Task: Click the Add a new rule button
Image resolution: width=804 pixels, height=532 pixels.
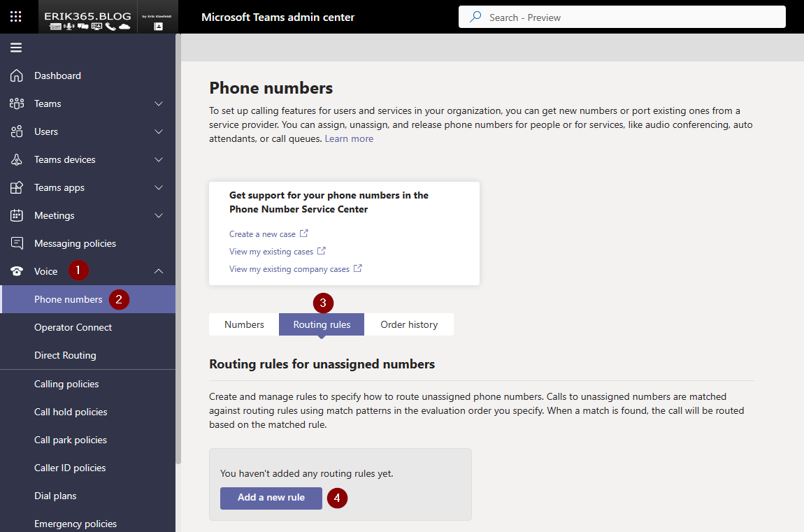Action: pyautogui.click(x=271, y=498)
